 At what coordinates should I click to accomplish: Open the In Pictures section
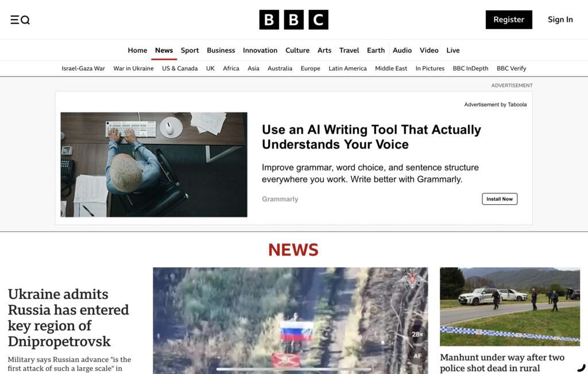[430, 69]
